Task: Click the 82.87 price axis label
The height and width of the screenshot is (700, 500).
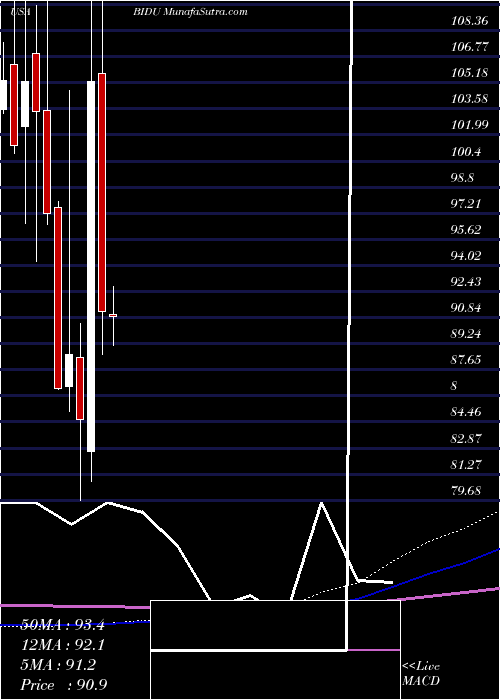Action: click(467, 438)
